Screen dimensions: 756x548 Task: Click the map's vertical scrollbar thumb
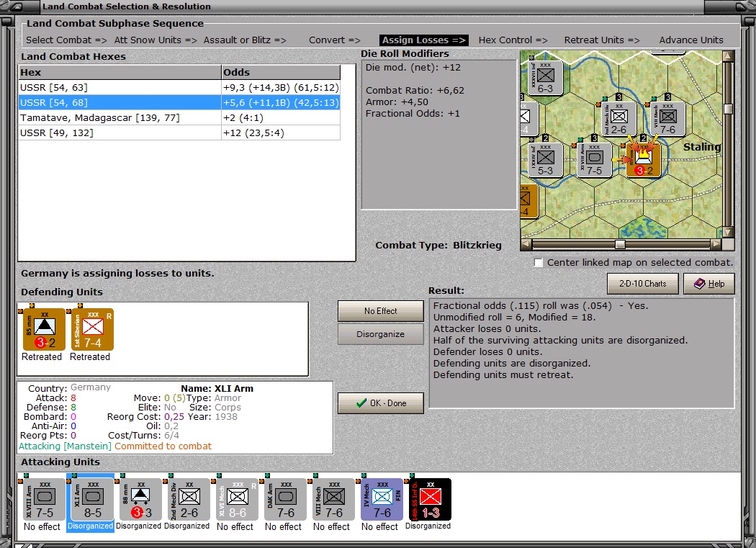pyautogui.click(x=728, y=109)
